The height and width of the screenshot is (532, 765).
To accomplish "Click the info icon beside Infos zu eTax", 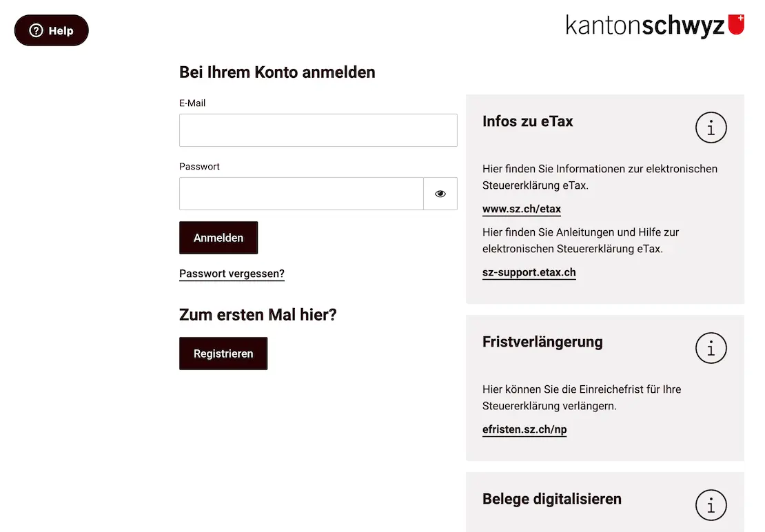I will [711, 127].
